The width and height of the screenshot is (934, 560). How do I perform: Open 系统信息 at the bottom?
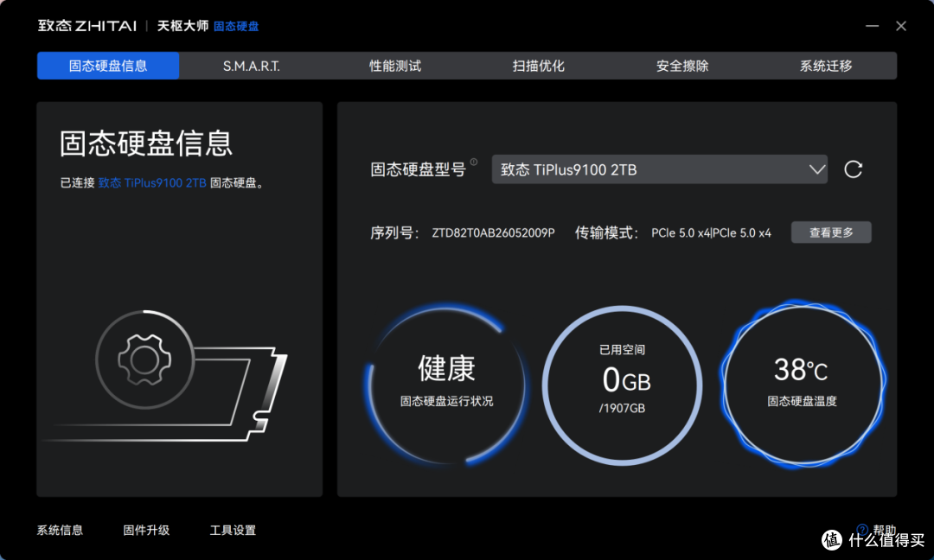[x=61, y=531]
